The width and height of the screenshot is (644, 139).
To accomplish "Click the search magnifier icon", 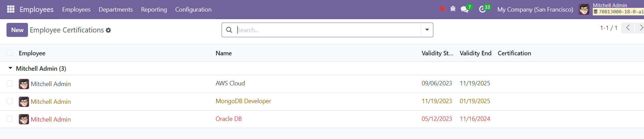I will (x=229, y=30).
